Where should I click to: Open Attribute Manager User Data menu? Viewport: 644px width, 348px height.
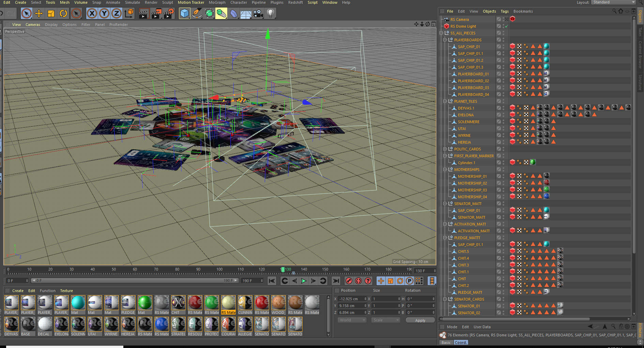(482, 327)
